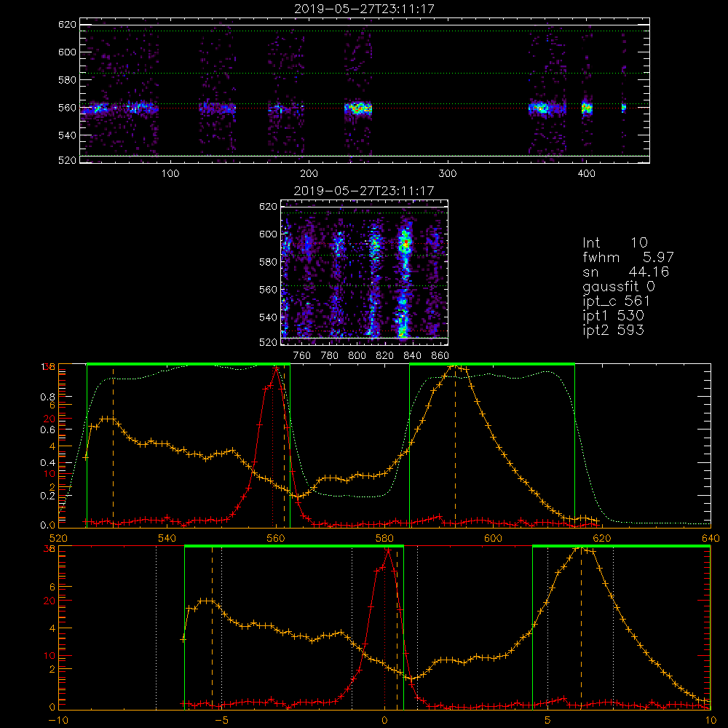The height and width of the screenshot is (728, 728).
Task: Click the orange dashed vertical line near -5.3 in lower profile plot
Action: click(212, 628)
